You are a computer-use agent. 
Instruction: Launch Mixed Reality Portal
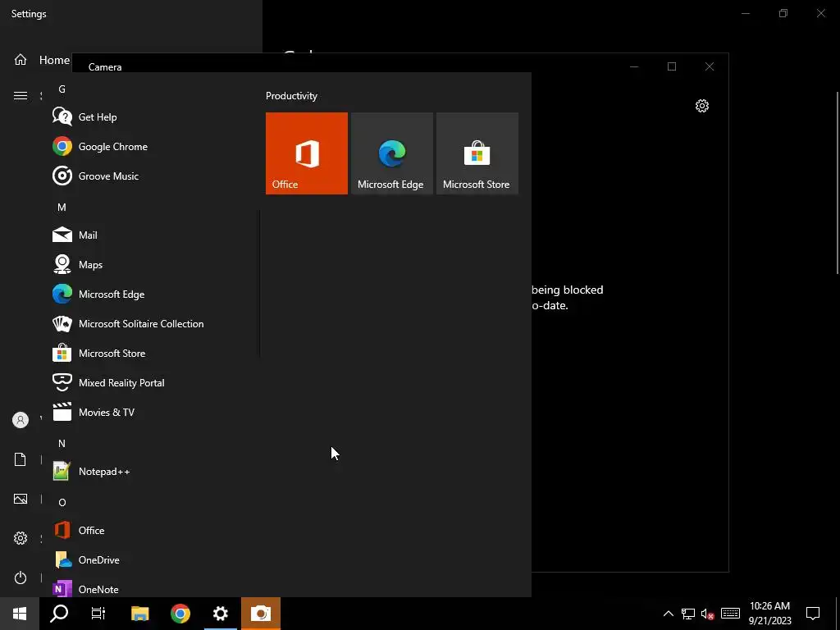tap(150, 382)
